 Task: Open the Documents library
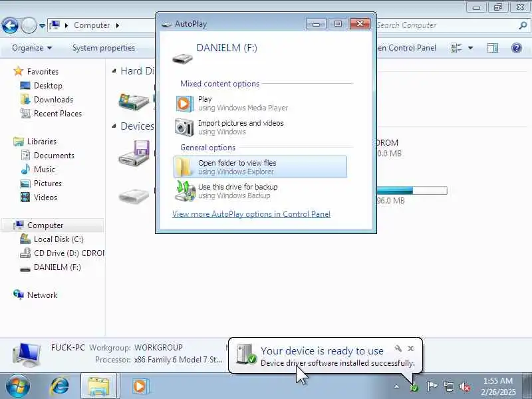tap(54, 156)
